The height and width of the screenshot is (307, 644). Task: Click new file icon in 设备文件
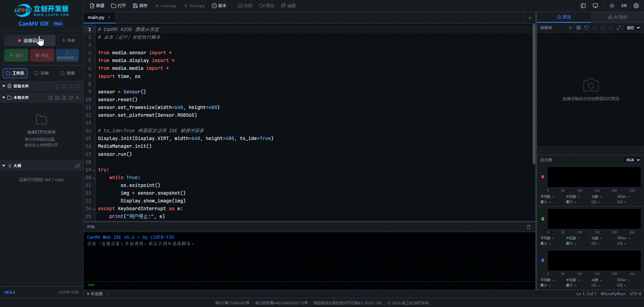[x=57, y=86]
